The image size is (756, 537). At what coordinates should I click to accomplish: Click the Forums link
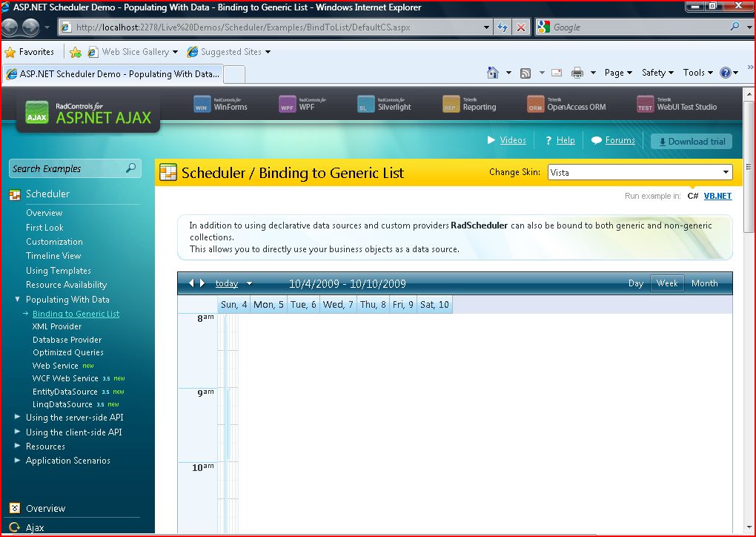620,140
